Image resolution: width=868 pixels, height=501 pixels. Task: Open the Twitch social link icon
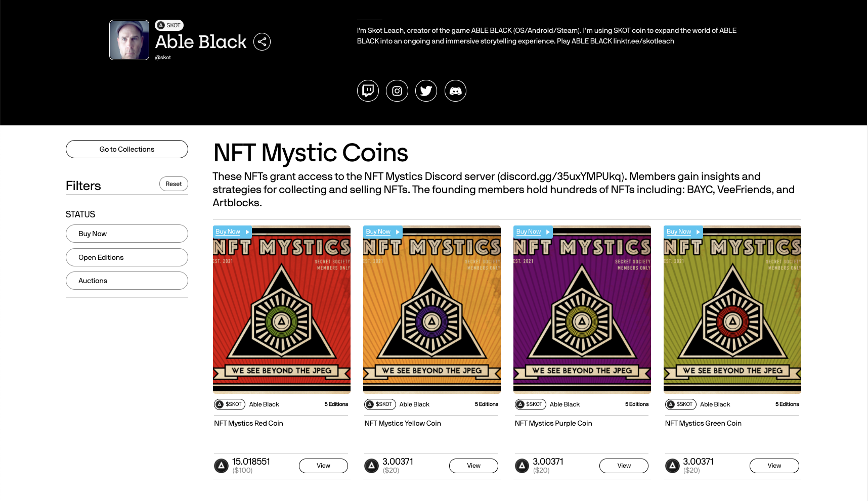[x=368, y=91]
